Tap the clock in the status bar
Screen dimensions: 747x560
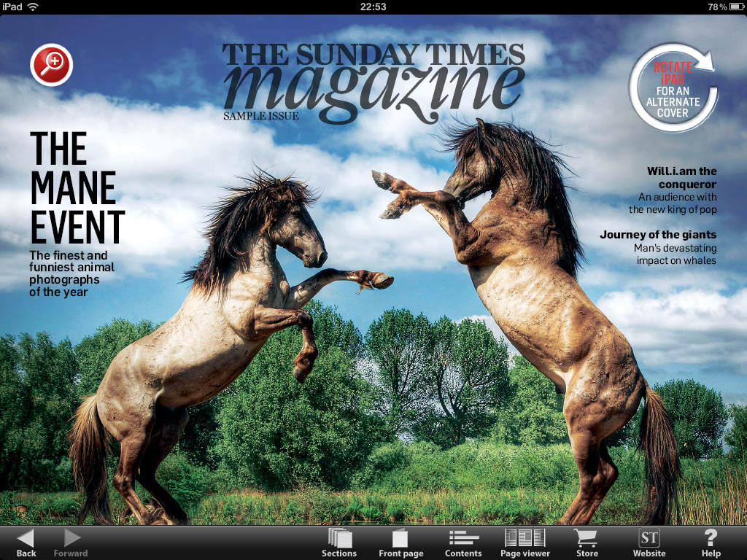(x=373, y=7)
